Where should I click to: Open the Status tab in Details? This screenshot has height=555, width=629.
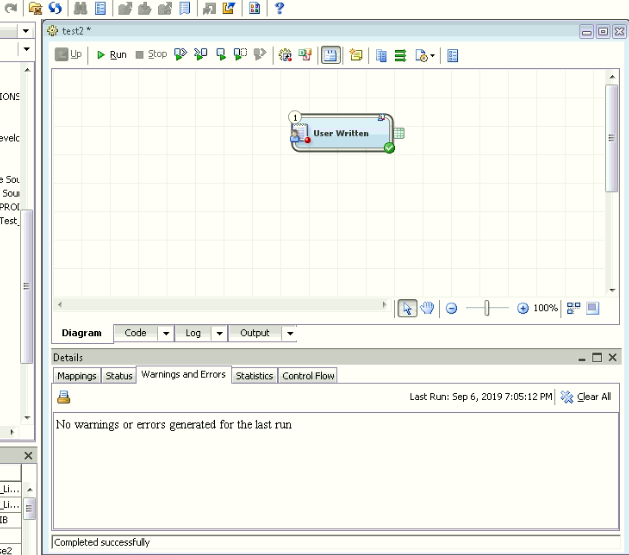119,376
